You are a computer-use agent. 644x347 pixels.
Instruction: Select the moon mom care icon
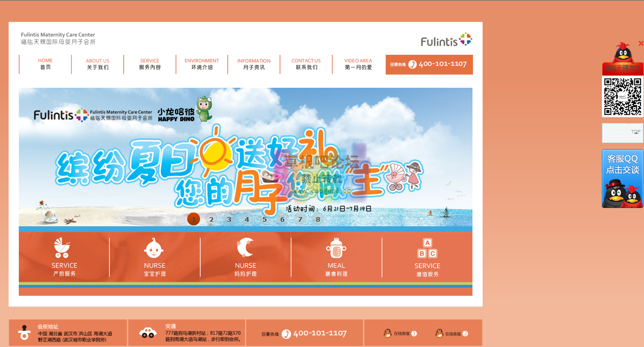[x=245, y=248]
